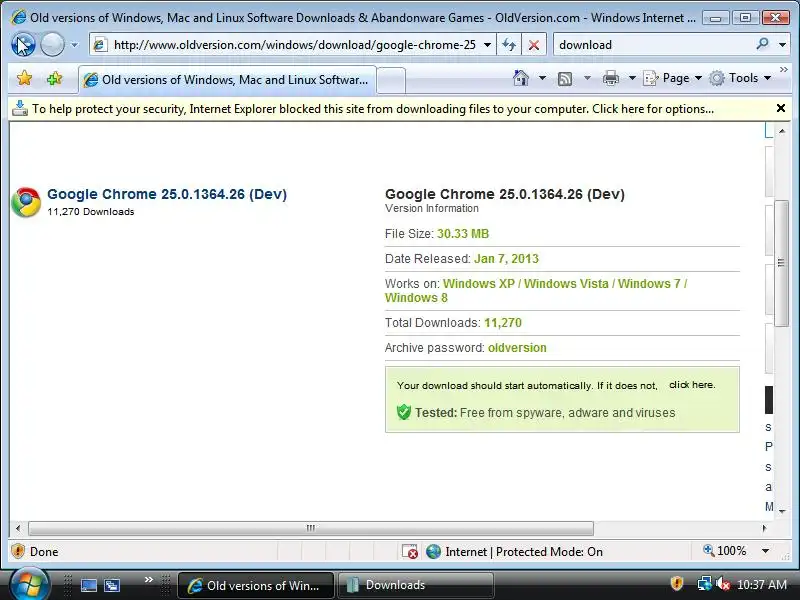
Task: Print the page with the Printer icon
Action: (x=611, y=78)
